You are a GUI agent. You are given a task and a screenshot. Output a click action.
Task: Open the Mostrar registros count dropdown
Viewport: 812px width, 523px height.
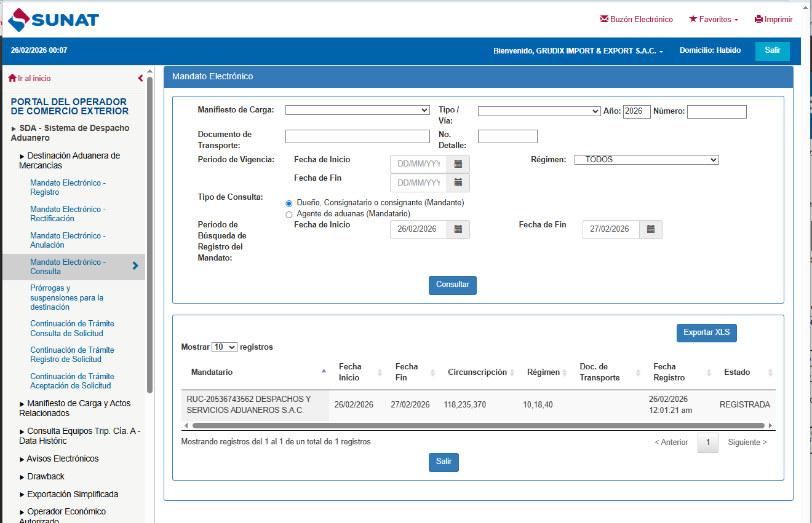(224, 347)
